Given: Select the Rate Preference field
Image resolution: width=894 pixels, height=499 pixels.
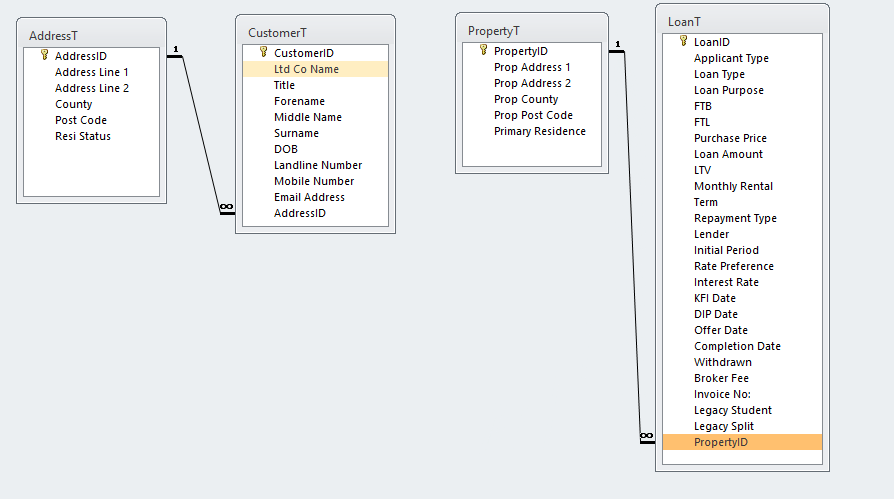Looking at the screenshot, I should click(742, 265).
